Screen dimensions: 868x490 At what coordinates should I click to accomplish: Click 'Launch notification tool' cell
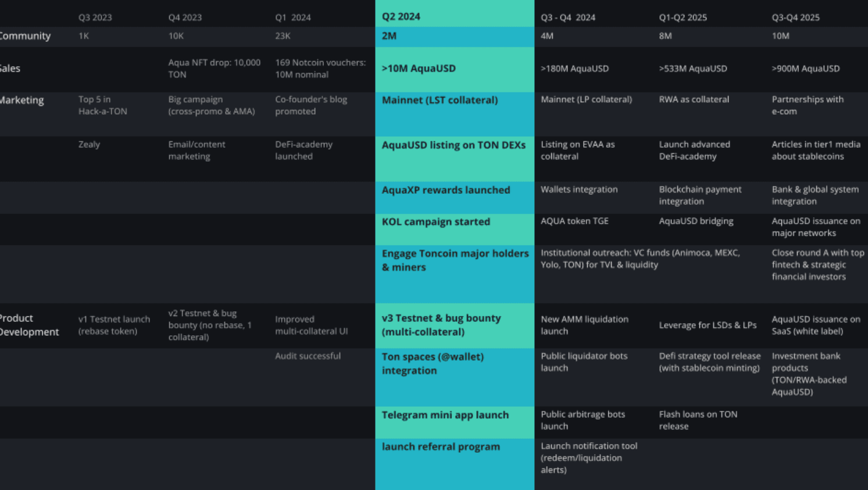[589, 457]
